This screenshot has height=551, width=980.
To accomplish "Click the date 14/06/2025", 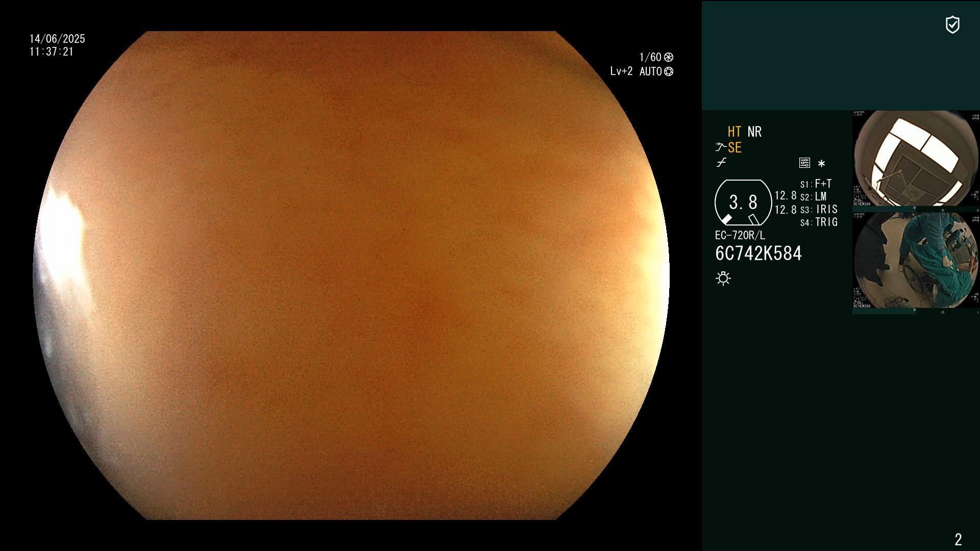I will point(57,39).
